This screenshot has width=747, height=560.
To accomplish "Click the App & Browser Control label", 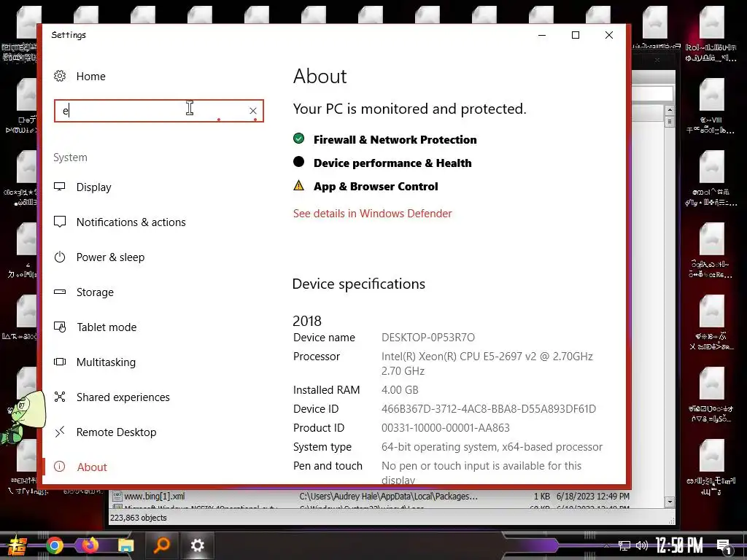I will tap(376, 186).
